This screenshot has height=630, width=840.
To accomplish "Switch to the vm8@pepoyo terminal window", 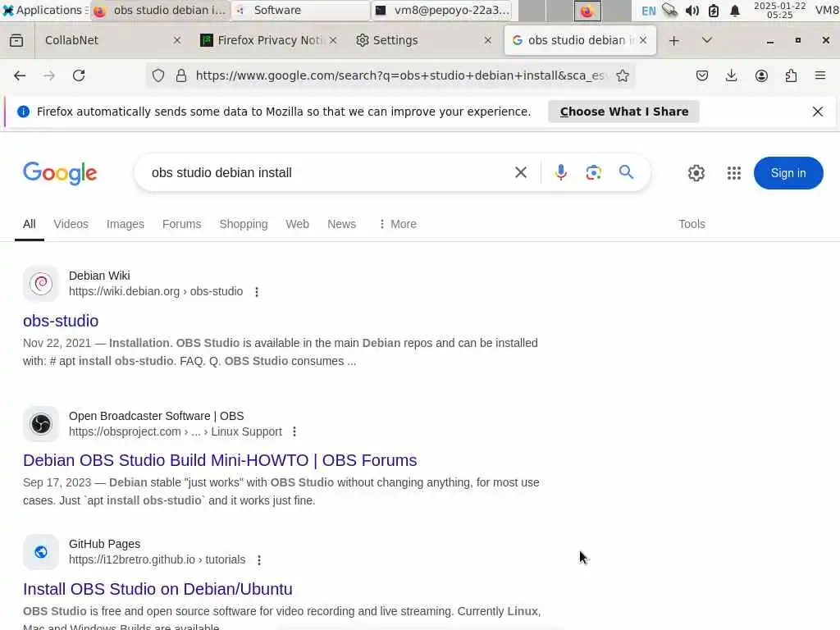I will pyautogui.click(x=442, y=10).
